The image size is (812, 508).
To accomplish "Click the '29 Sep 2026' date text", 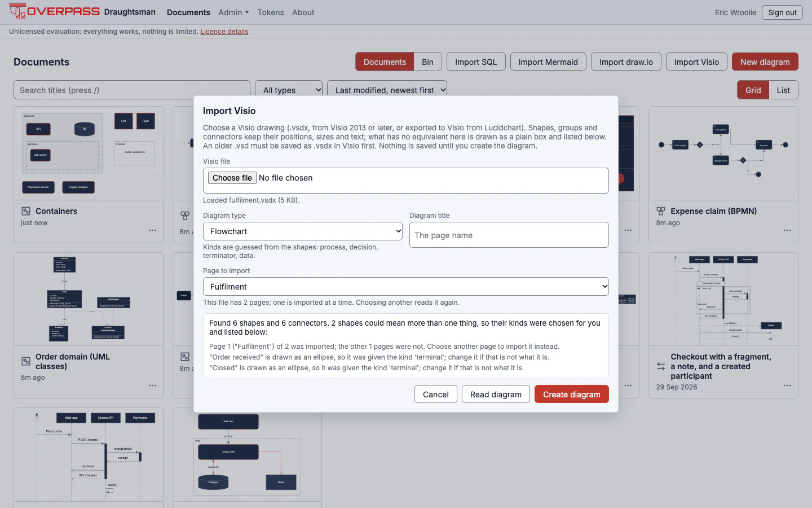I will pyautogui.click(x=677, y=387).
